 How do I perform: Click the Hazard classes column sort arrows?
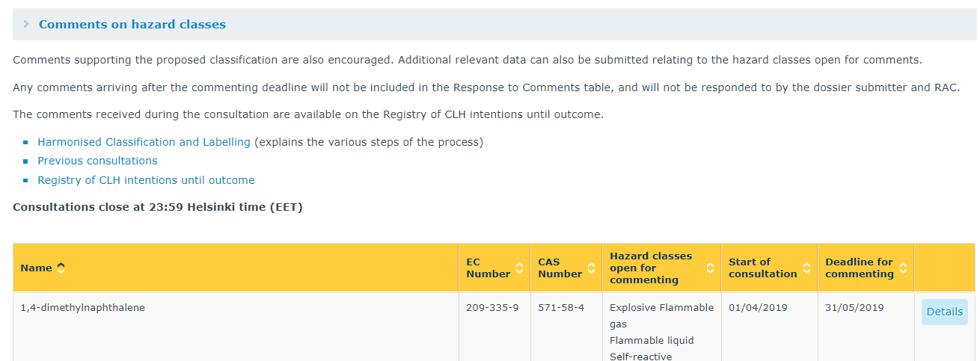click(710, 268)
